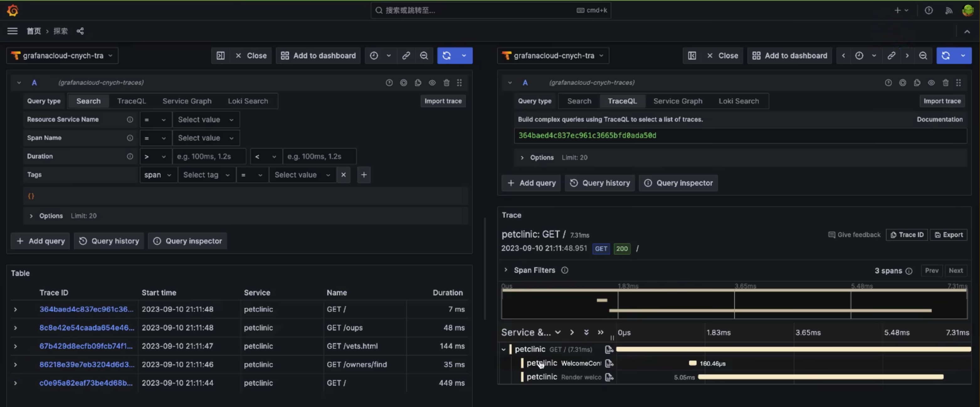This screenshot has width=980, height=407.
Task: Open the Grafana home logo
Action: pos(13,10)
